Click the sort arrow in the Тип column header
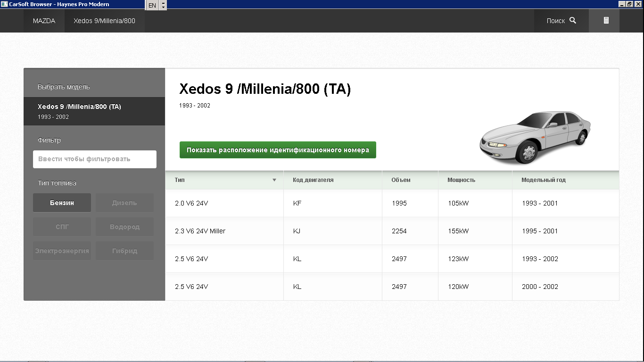Image resolution: width=644 pixels, height=362 pixels. pos(274,180)
